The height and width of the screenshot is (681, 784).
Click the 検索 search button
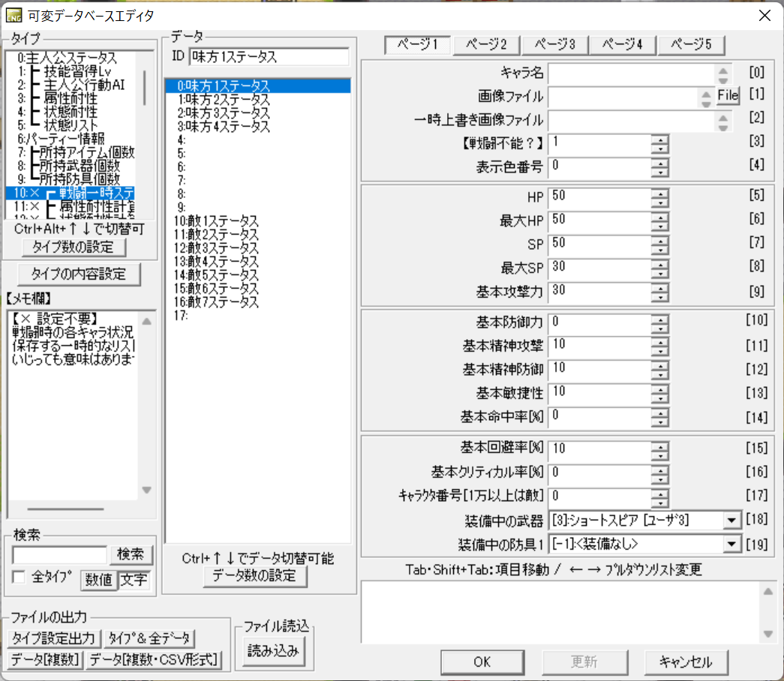tap(131, 554)
